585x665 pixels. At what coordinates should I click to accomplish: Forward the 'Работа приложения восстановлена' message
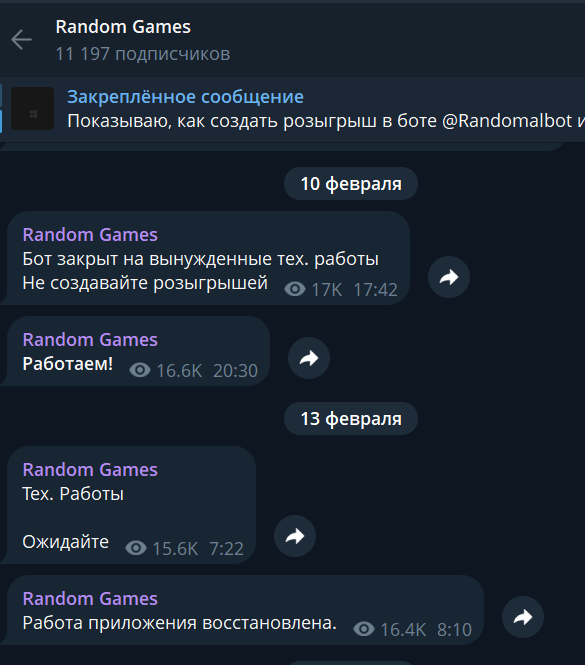pyautogui.click(x=523, y=617)
